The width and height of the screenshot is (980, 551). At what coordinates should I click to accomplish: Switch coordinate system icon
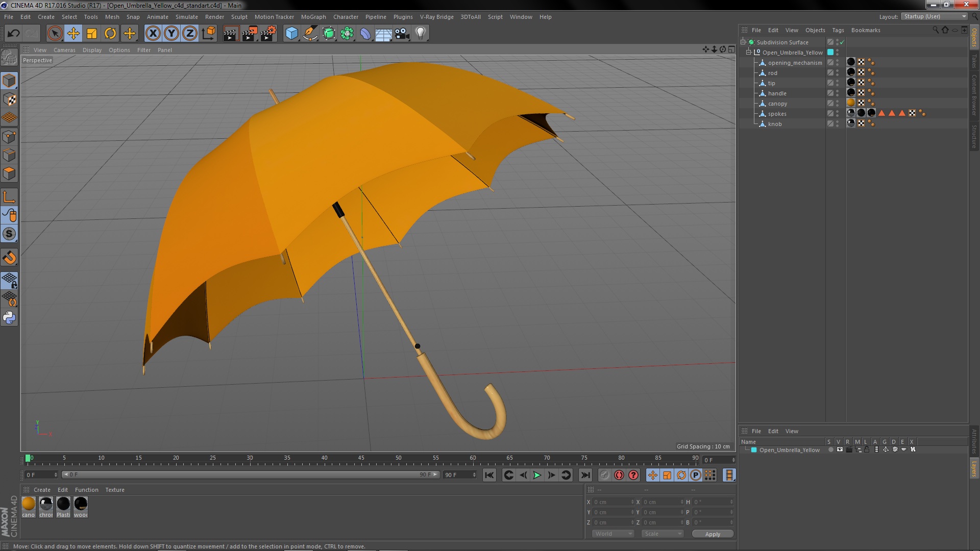click(x=209, y=34)
